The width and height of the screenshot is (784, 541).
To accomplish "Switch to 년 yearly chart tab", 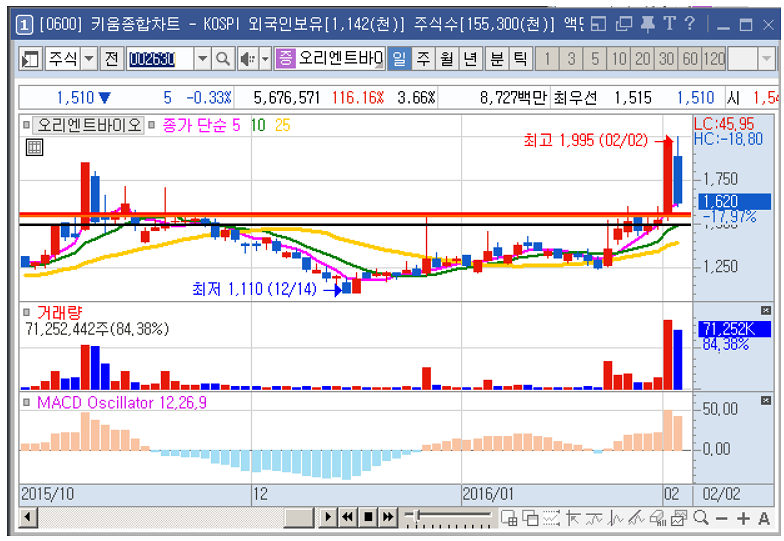I will (x=470, y=59).
